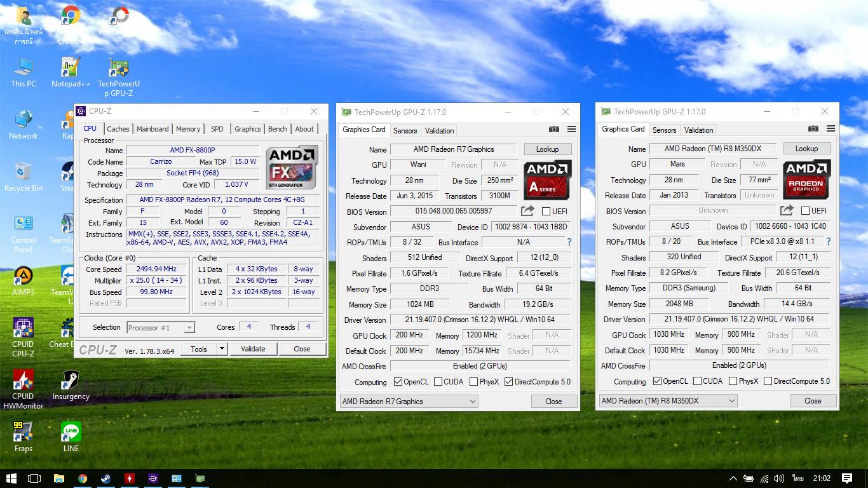868x488 pixels.
Task: Select the CPUID HWMonitor desktop icon
Action: click(24, 390)
